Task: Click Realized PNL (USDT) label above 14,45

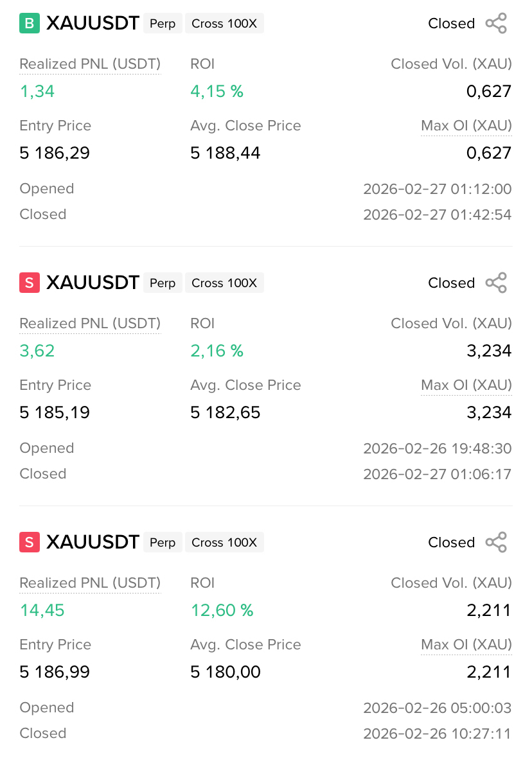Action: [90, 583]
